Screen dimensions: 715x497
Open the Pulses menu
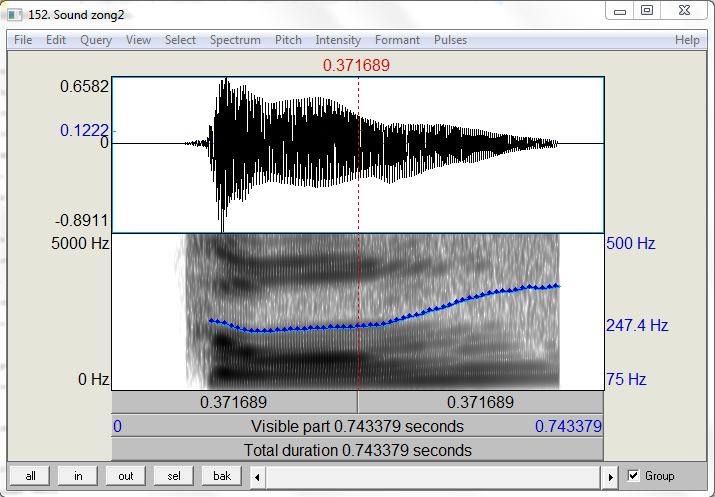pos(450,40)
